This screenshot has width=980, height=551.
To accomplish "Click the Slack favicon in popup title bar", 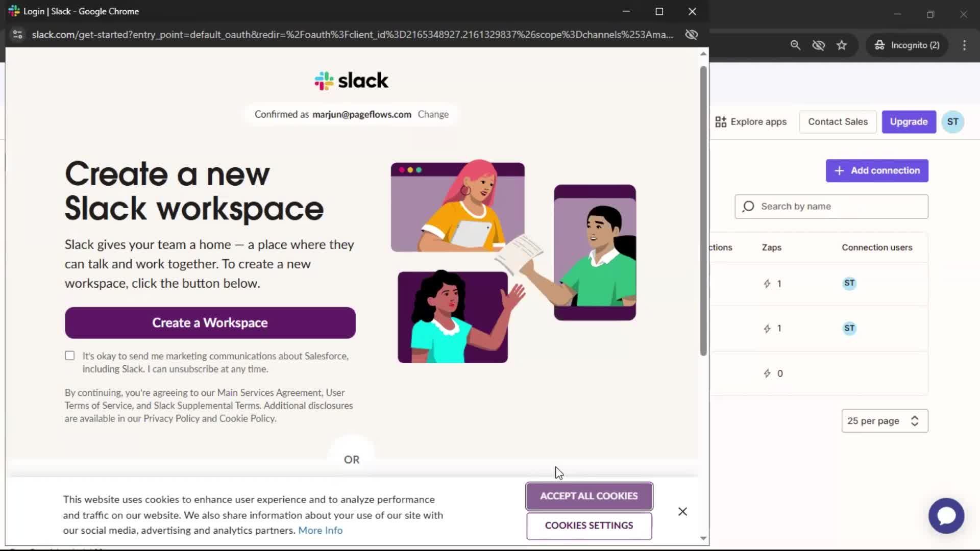I will pos(14,11).
